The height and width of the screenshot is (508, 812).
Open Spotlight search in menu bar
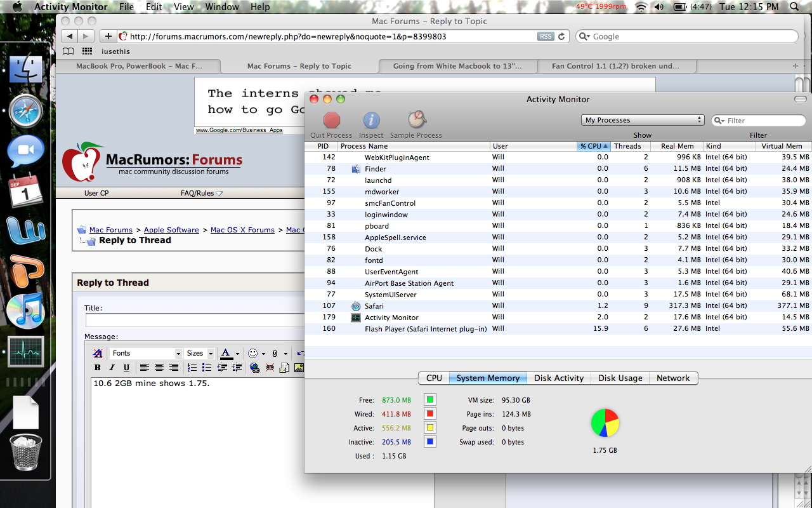click(x=795, y=7)
